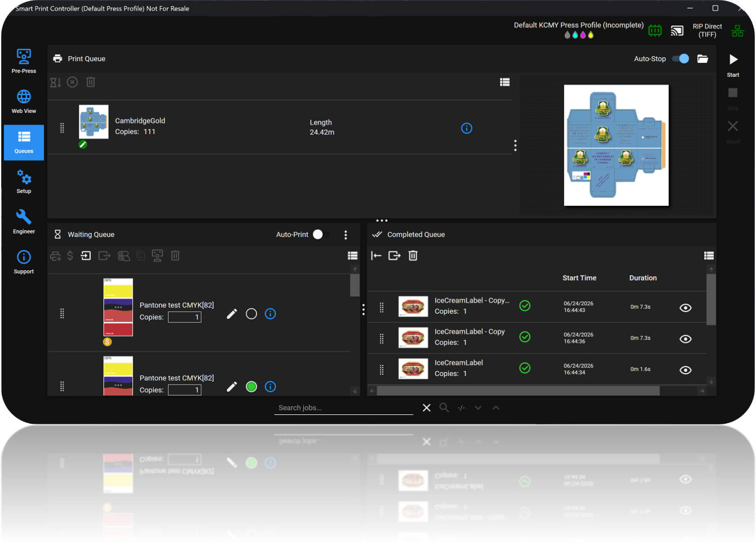This screenshot has height=543, width=756.
Task: Toggle eye icon for the 16:44:36 job
Action: pyautogui.click(x=686, y=339)
